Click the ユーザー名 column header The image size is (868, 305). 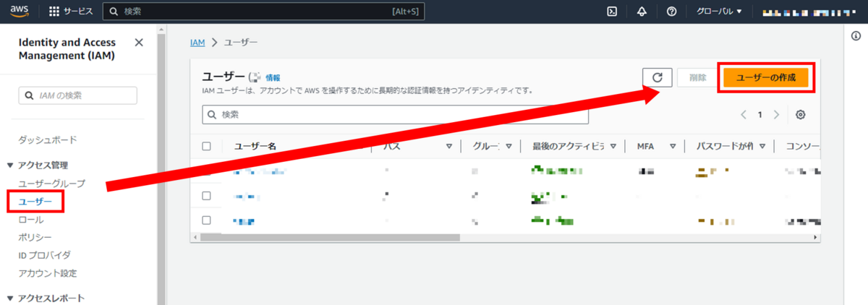click(x=255, y=146)
